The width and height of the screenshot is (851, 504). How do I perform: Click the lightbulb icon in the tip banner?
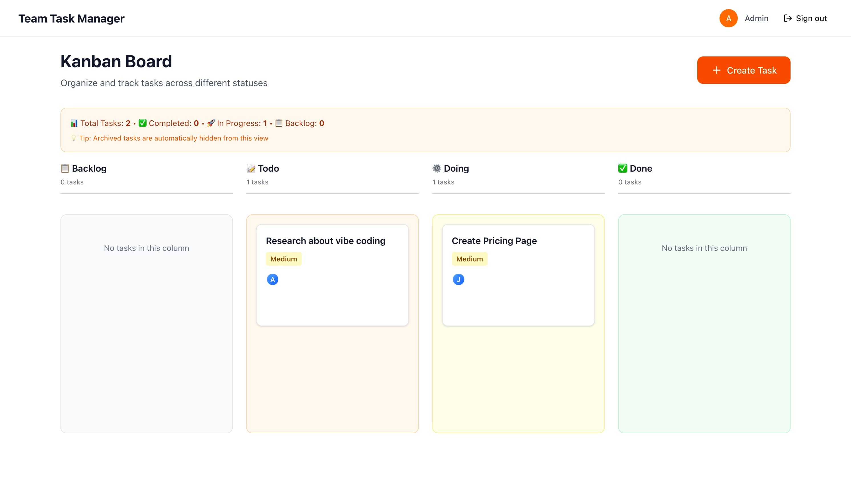pos(74,138)
